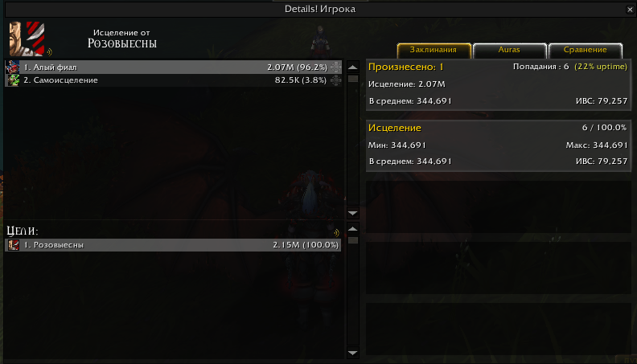The image size is (637, 364).
Task: Click targets list scroll down arrow
Action: [352, 353]
